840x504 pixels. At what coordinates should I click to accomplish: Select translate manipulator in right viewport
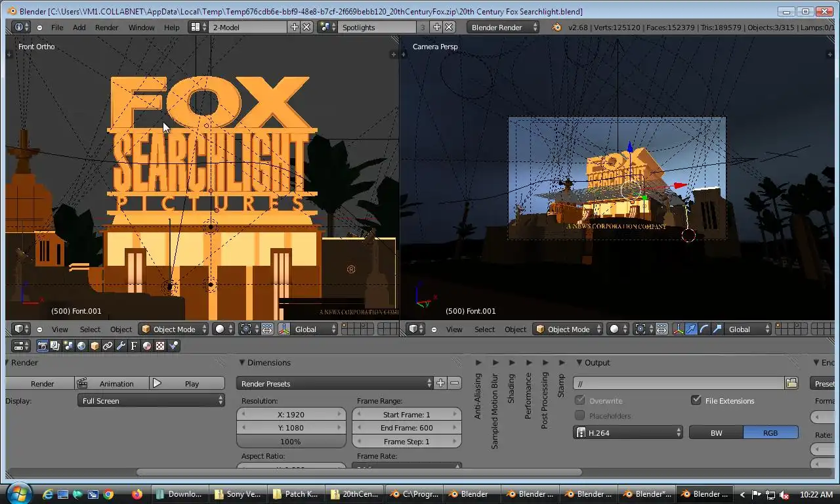tap(691, 329)
